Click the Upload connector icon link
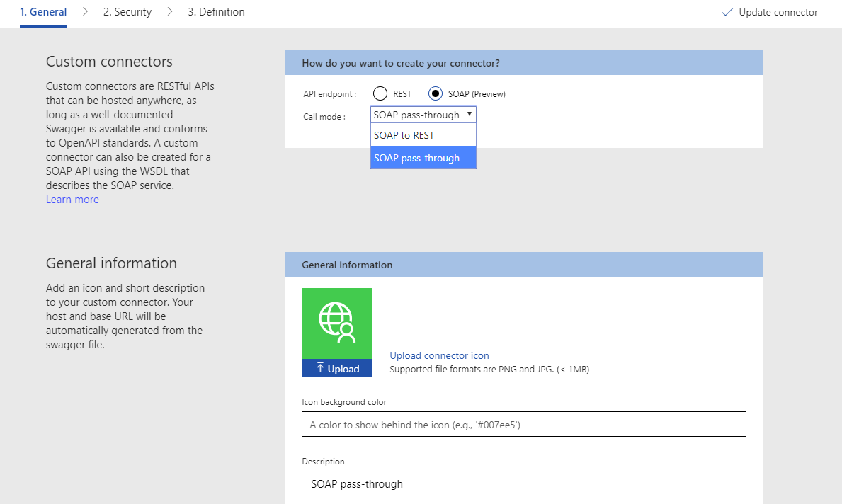 [x=439, y=355]
